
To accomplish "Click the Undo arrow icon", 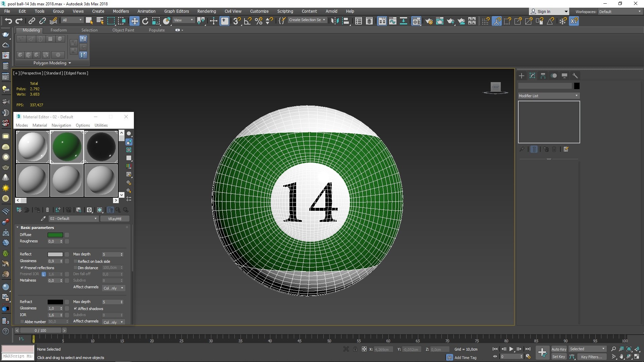I will (8, 21).
